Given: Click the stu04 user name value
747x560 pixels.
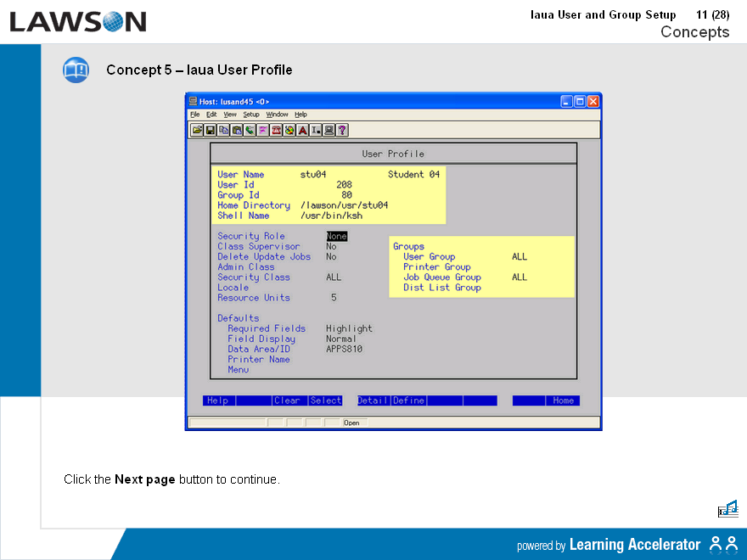Looking at the screenshot, I should tap(313, 174).
